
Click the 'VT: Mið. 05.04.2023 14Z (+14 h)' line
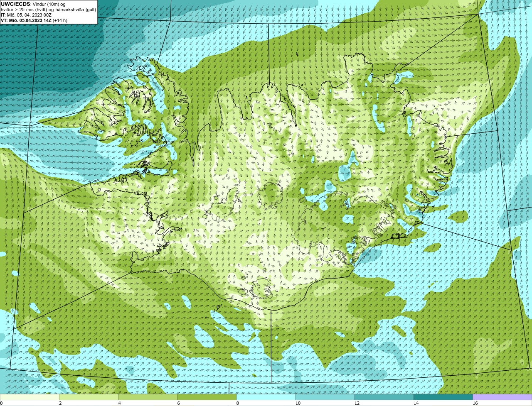click(34, 20)
